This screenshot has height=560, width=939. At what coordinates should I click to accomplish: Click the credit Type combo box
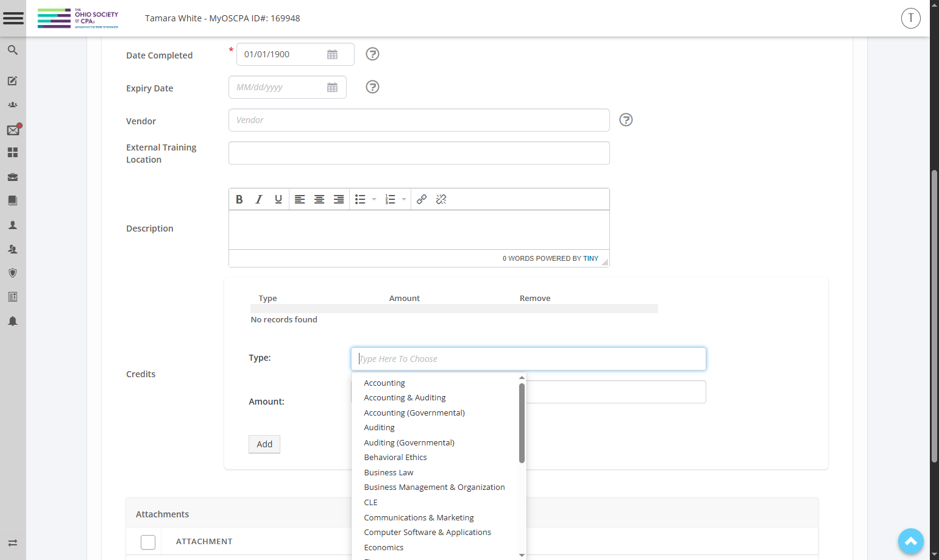[x=528, y=359]
